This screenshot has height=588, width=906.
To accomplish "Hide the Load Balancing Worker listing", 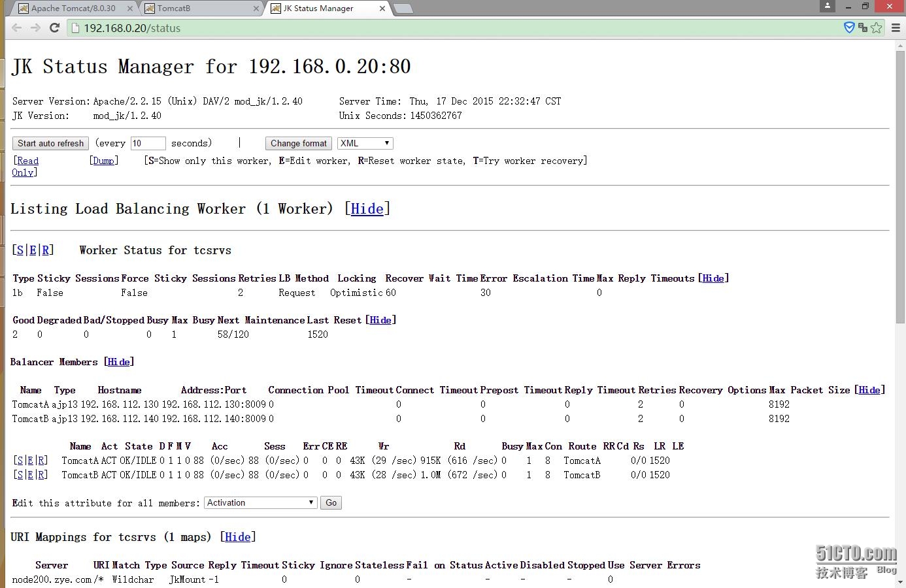I will 367,209.
